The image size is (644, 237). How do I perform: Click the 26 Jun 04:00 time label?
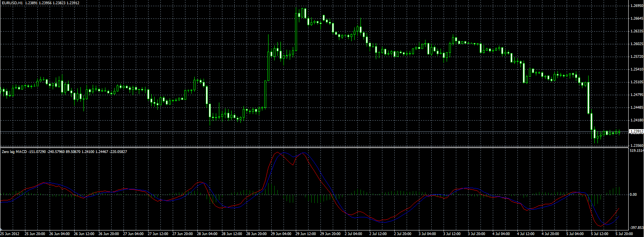60,234
